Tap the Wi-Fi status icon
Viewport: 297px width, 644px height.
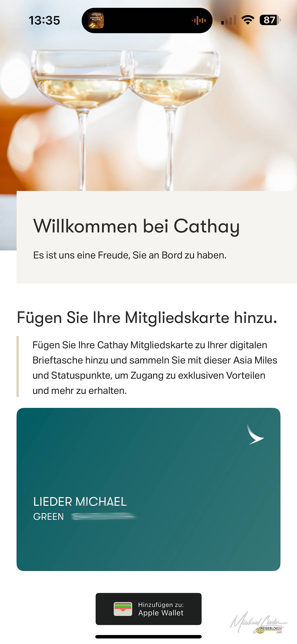pyautogui.click(x=248, y=20)
